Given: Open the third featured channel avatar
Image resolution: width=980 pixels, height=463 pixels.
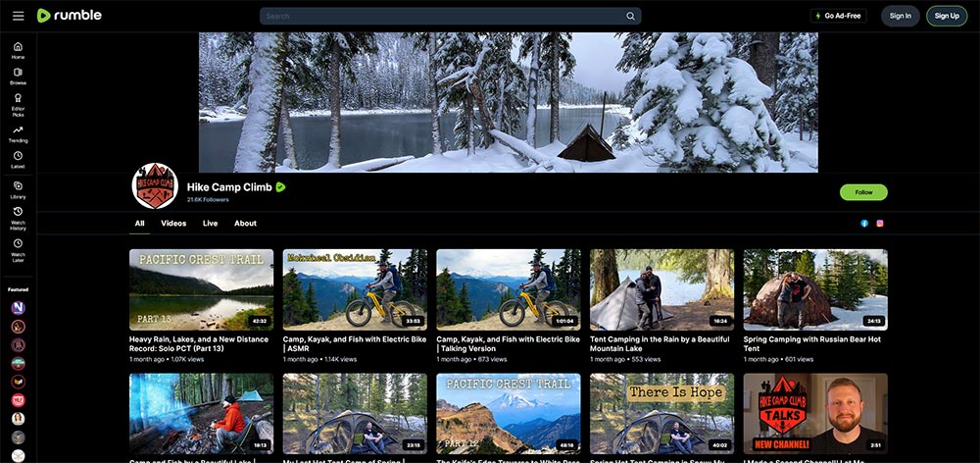Looking at the screenshot, I should click(18, 344).
